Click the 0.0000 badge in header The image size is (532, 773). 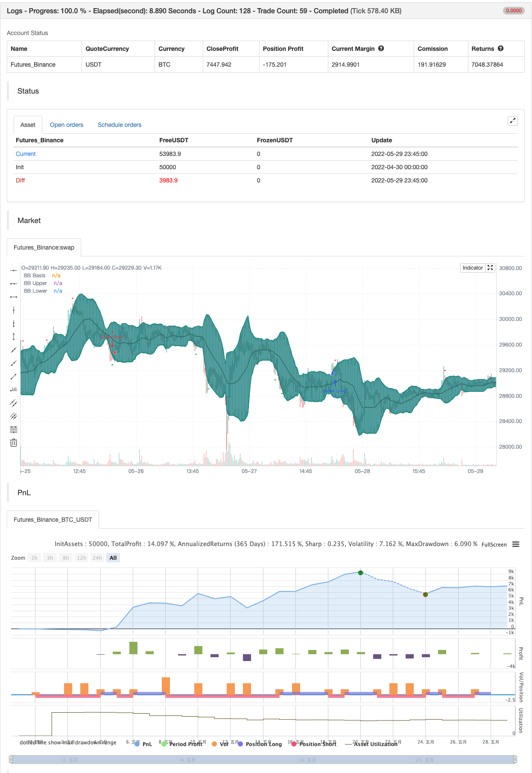(514, 11)
